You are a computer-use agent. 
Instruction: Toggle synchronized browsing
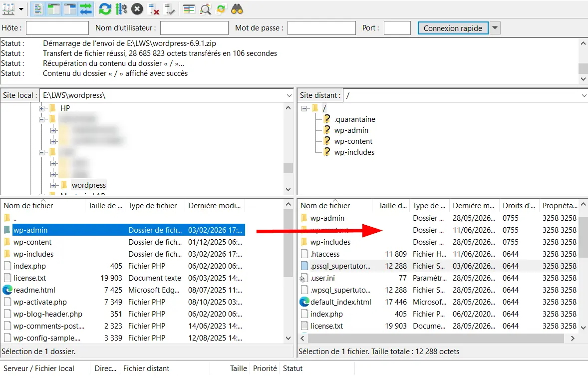pos(221,9)
